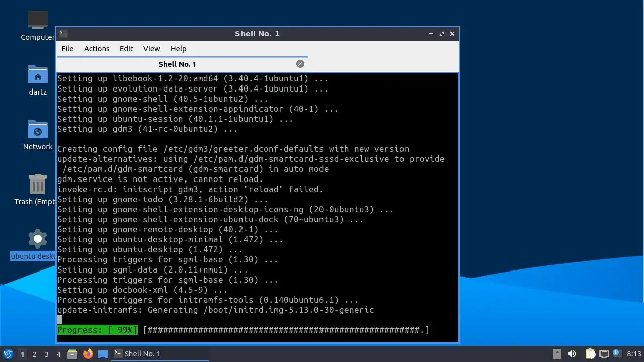Launch Firefox from the panel
This screenshot has height=362, width=644.
point(88,354)
